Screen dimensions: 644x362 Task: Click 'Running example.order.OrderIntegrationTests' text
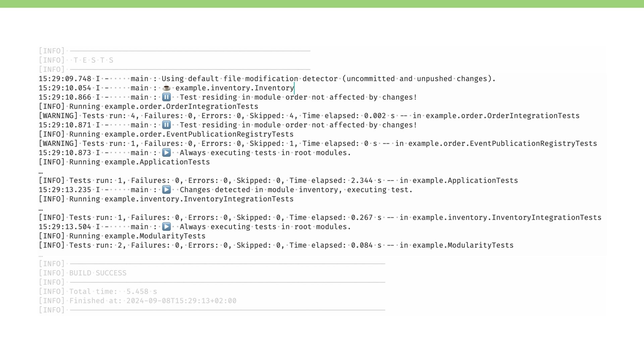coord(164,107)
